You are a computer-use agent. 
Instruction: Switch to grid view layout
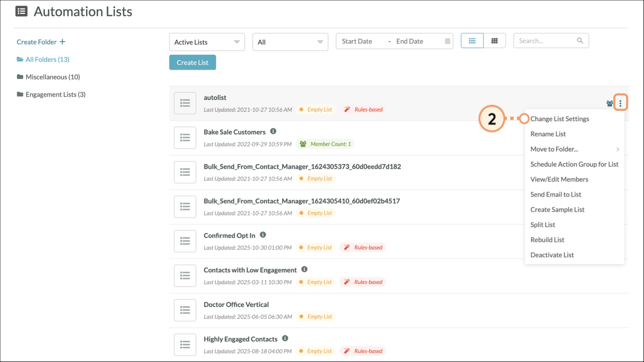pyautogui.click(x=494, y=41)
